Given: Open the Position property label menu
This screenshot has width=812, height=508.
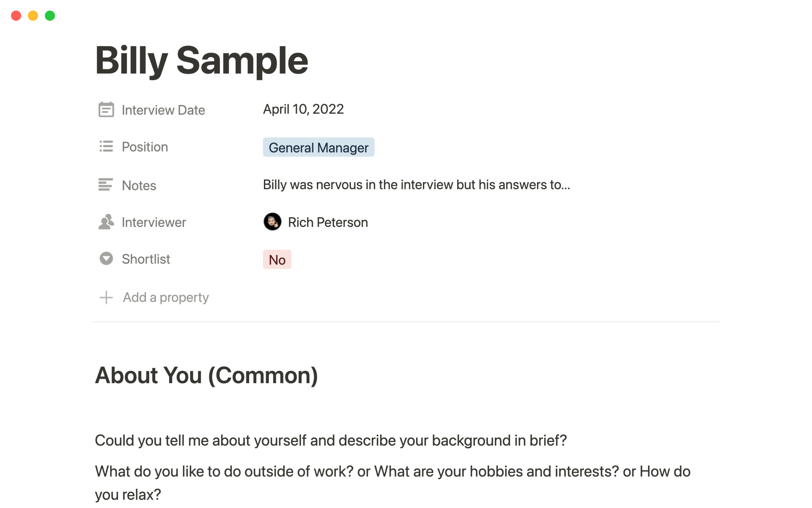Looking at the screenshot, I should coord(145,147).
